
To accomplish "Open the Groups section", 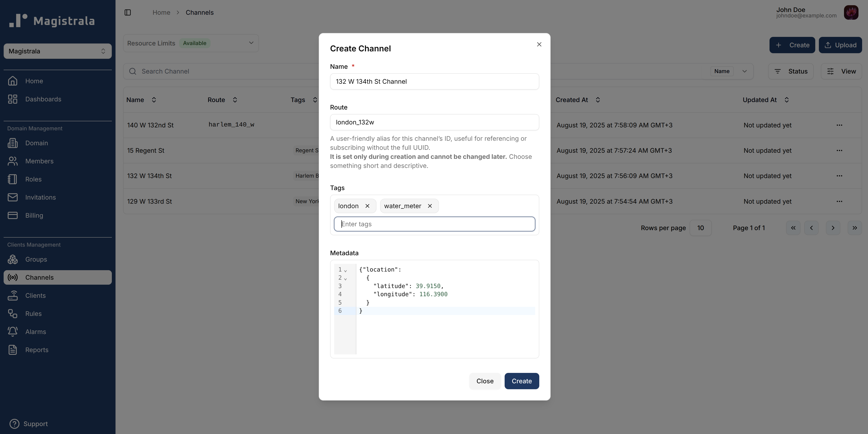I will (36, 259).
